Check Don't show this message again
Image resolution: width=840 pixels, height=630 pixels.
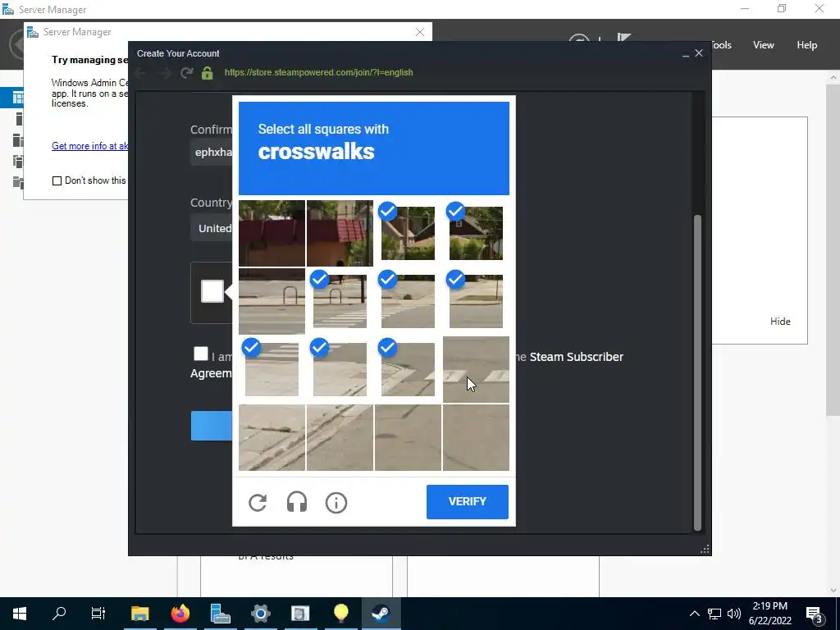(x=57, y=180)
